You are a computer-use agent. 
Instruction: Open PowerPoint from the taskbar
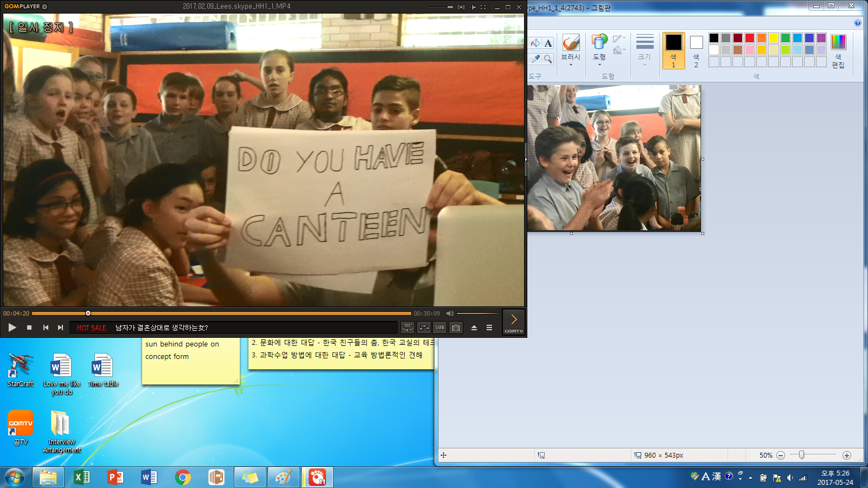(x=116, y=478)
